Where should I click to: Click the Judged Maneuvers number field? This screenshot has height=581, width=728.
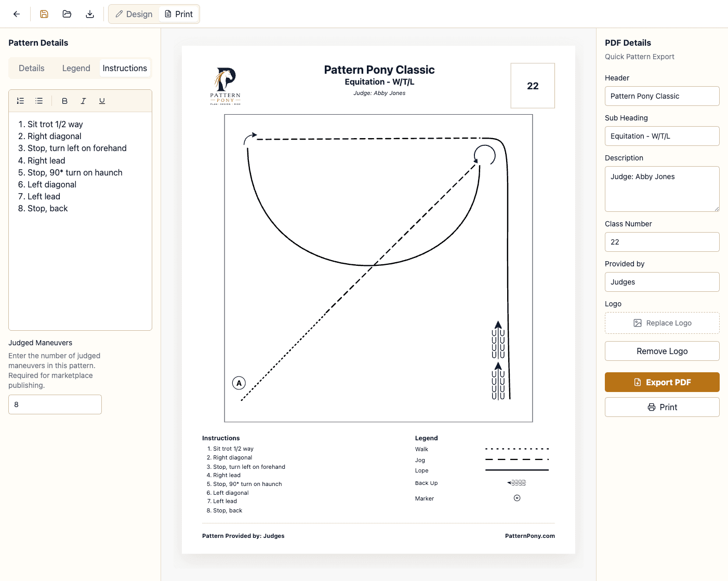pos(55,404)
